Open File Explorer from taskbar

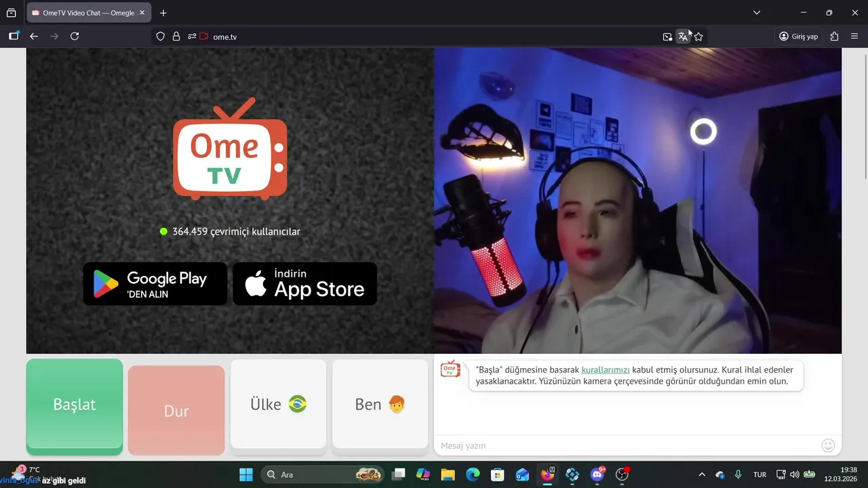click(x=448, y=474)
